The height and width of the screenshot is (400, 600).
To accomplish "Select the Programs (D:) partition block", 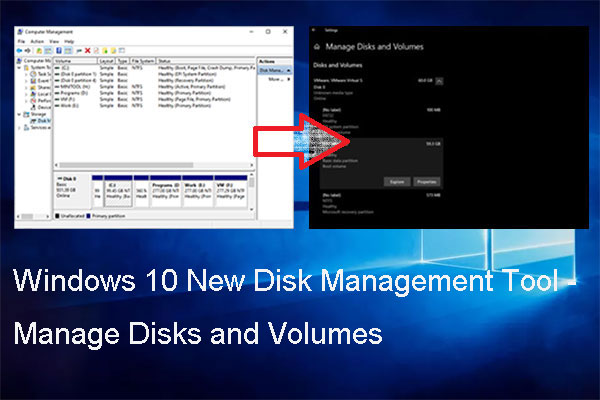I will (166, 191).
